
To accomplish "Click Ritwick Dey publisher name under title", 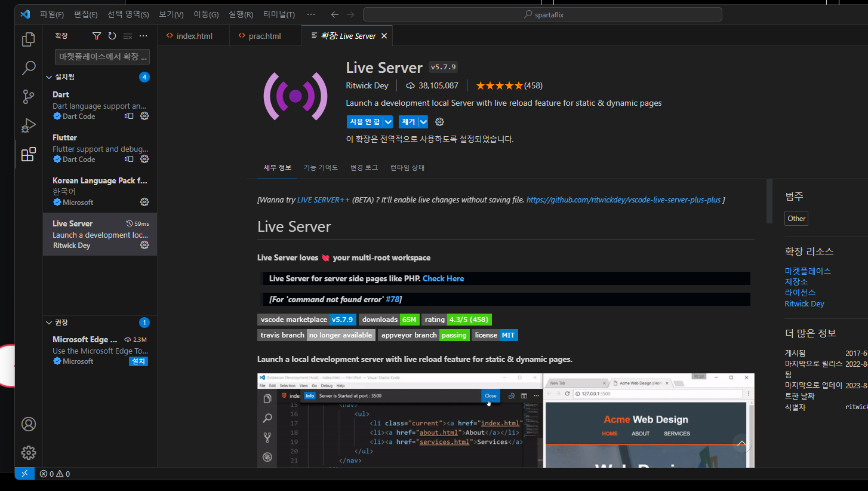I will coord(367,85).
